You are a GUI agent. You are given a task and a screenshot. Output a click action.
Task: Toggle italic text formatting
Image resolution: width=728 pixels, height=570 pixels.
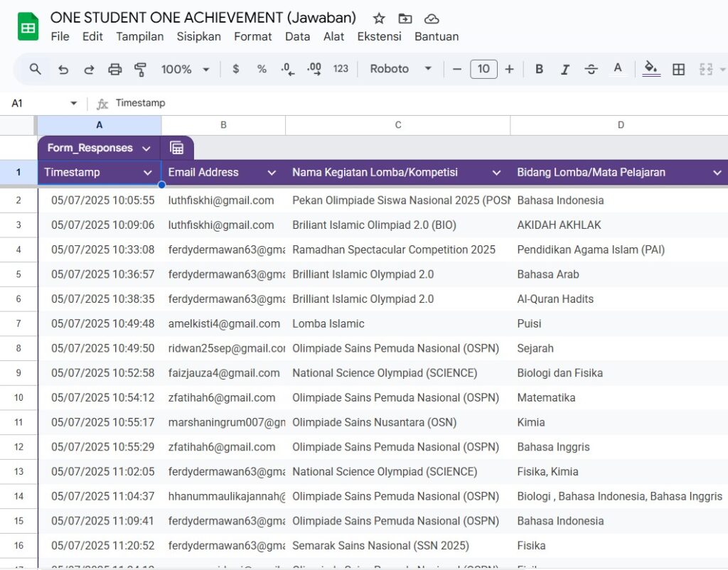tap(565, 69)
